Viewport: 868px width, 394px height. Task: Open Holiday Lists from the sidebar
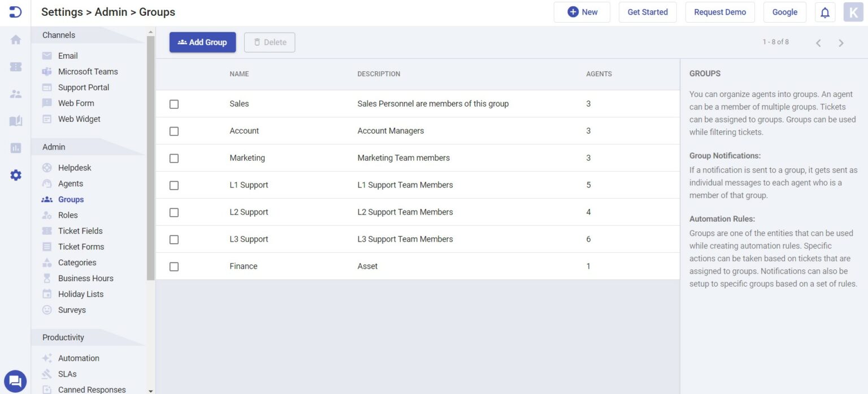80,294
